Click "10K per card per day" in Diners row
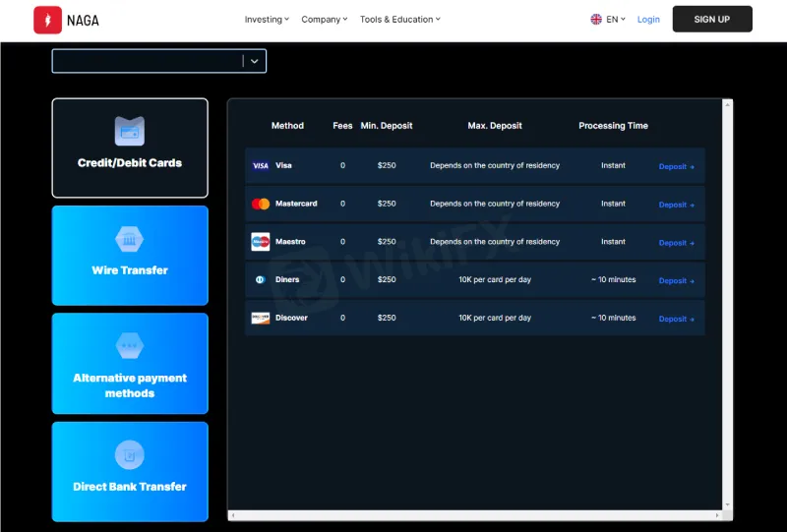Viewport: 787px width, 532px height. (495, 279)
